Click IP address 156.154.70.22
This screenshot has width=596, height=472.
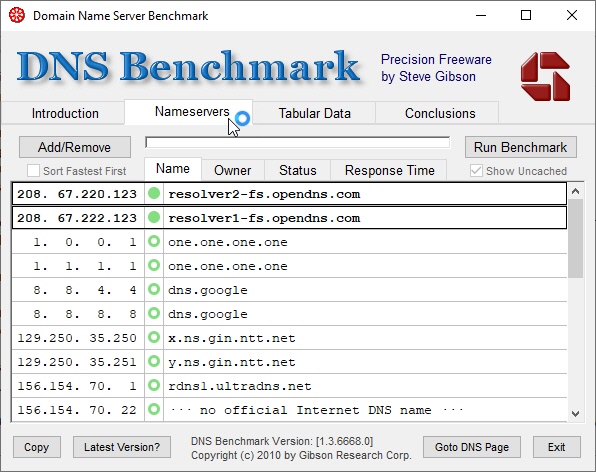77,410
